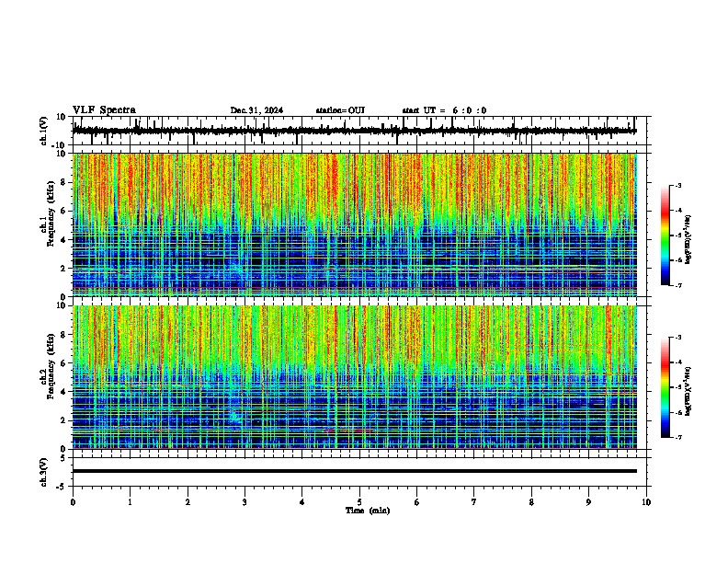Click the "-7" label on ch.2 colour bar
This screenshot has width=728, height=563.
[678, 437]
